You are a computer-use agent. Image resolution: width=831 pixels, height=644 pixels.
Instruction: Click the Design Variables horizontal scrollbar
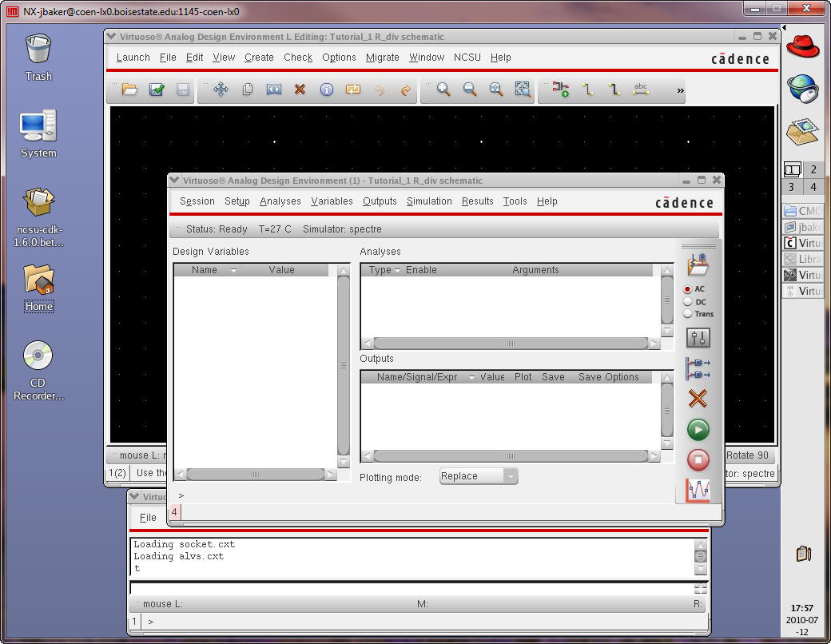(256, 475)
